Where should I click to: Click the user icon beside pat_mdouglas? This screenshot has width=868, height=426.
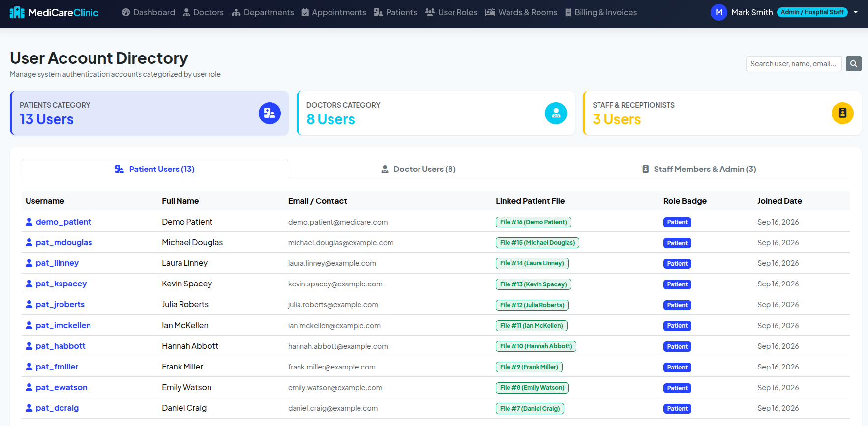[29, 242]
